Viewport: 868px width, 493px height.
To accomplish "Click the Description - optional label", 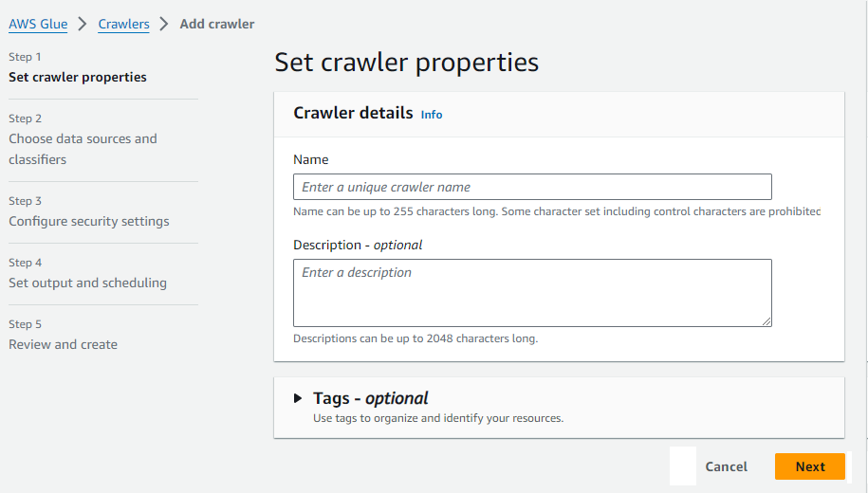I will point(358,245).
